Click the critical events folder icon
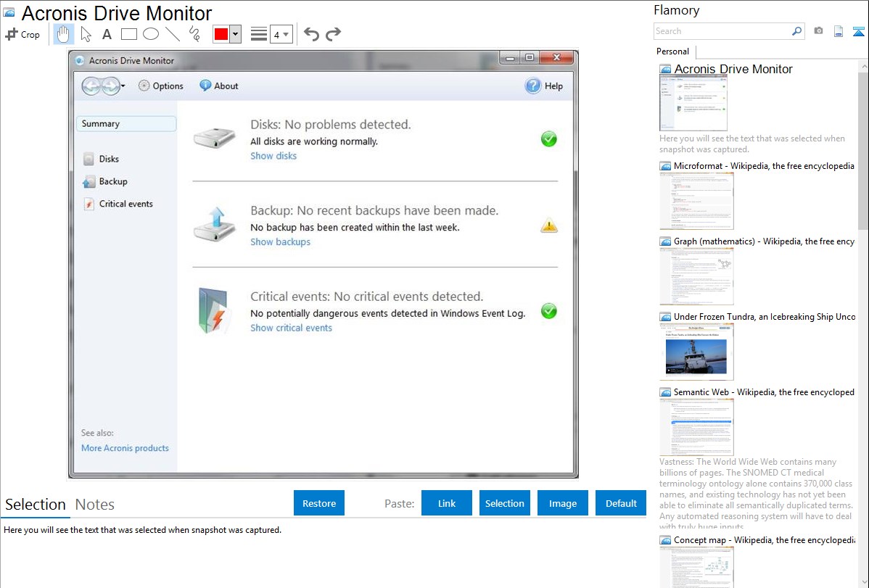The height and width of the screenshot is (588, 869). [x=214, y=310]
